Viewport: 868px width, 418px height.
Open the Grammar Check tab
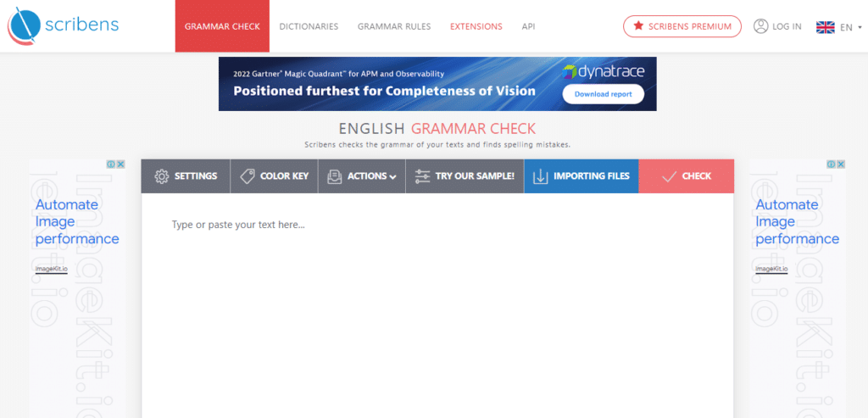point(222,26)
